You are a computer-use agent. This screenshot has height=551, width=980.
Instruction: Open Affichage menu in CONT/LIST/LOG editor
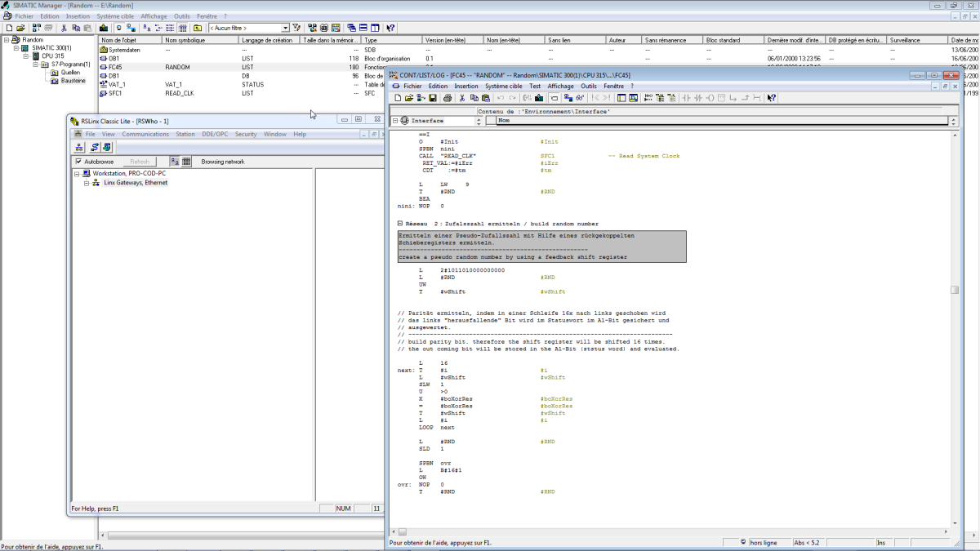(x=561, y=86)
